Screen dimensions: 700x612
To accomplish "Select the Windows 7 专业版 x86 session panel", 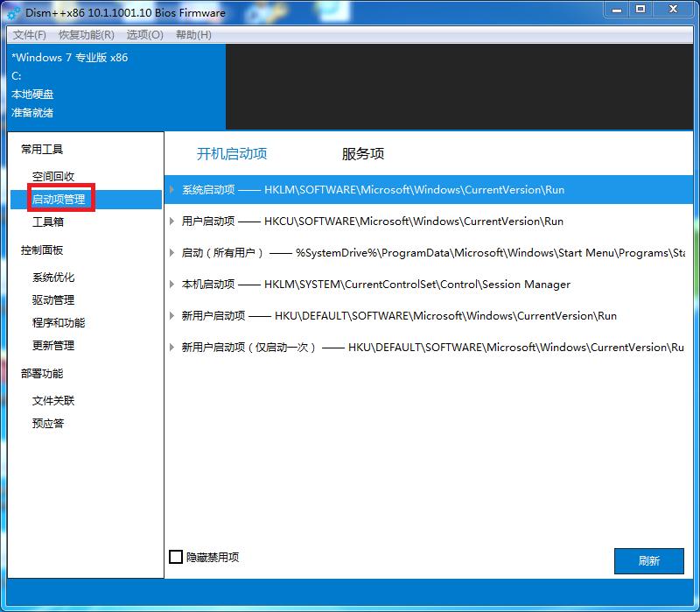I will [x=114, y=86].
